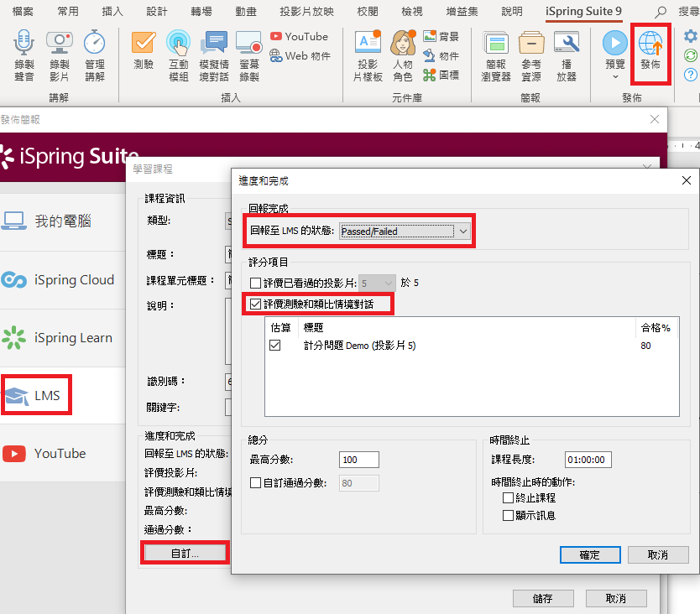Confirm with the 確定 button

[590, 554]
